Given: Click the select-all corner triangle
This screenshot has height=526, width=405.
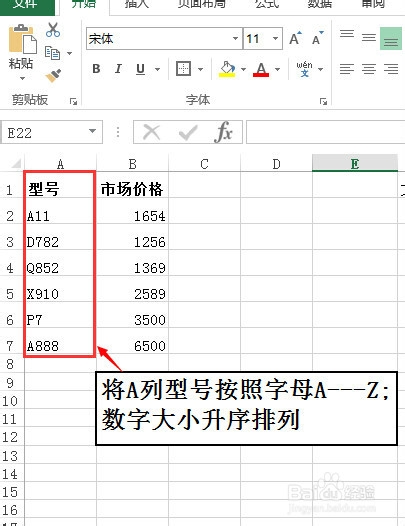Looking at the screenshot, I should click(x=15, y=163).
